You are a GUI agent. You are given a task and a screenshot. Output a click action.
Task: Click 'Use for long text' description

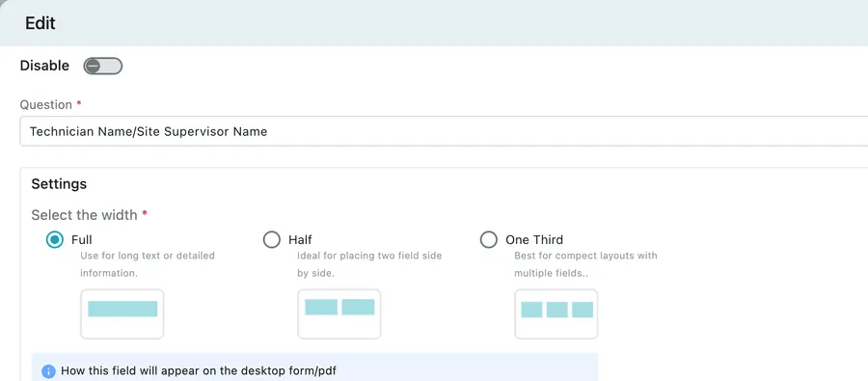tap(148, 264)
